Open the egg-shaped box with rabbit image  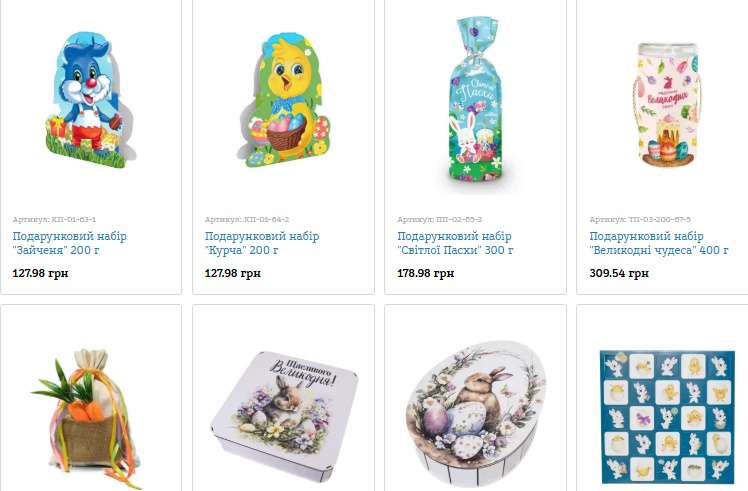pyautogui.click(x=475, y=413)
